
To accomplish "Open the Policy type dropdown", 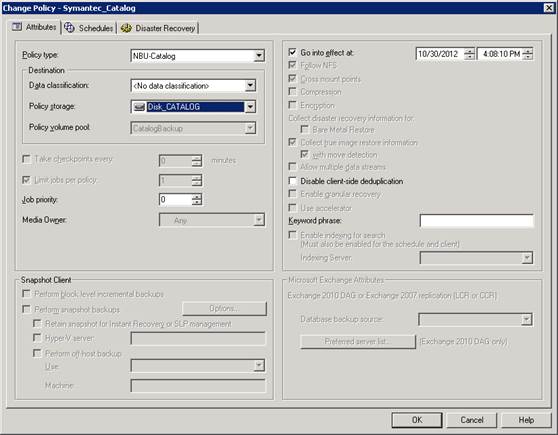I will tap(259, 56).
